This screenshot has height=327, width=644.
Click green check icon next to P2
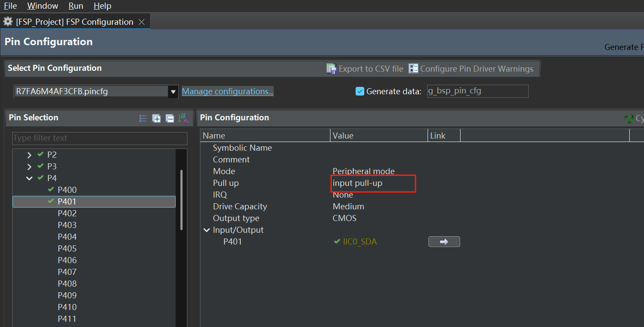tap(40, 155)
